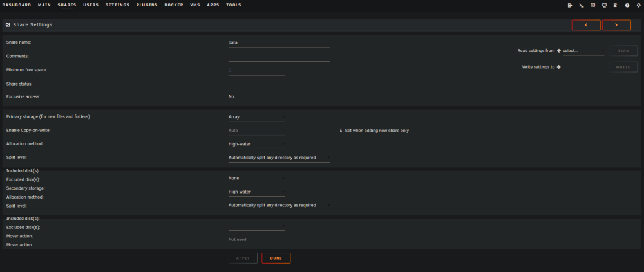644x272 pixels.
Task: Click the Done button
Action: [x=276, y=258]
